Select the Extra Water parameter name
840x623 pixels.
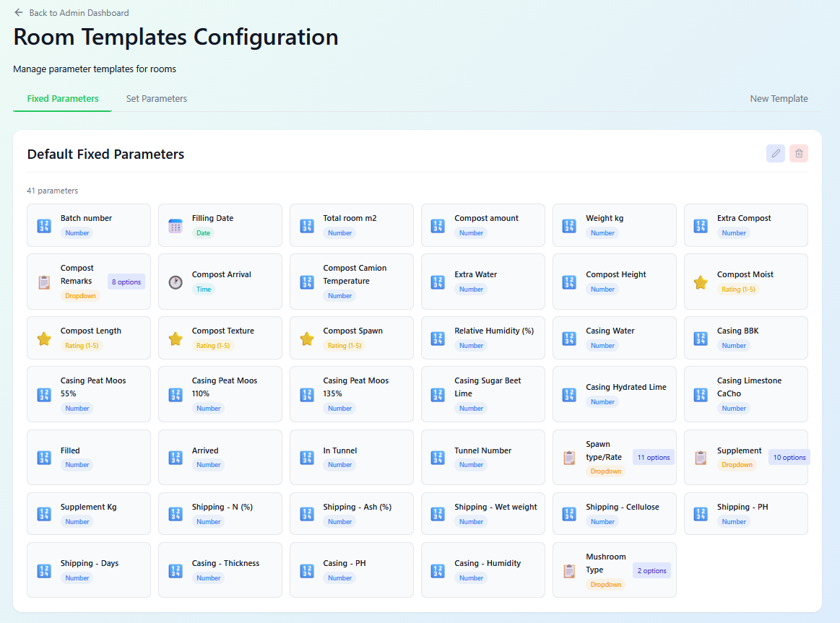[476, 274]
